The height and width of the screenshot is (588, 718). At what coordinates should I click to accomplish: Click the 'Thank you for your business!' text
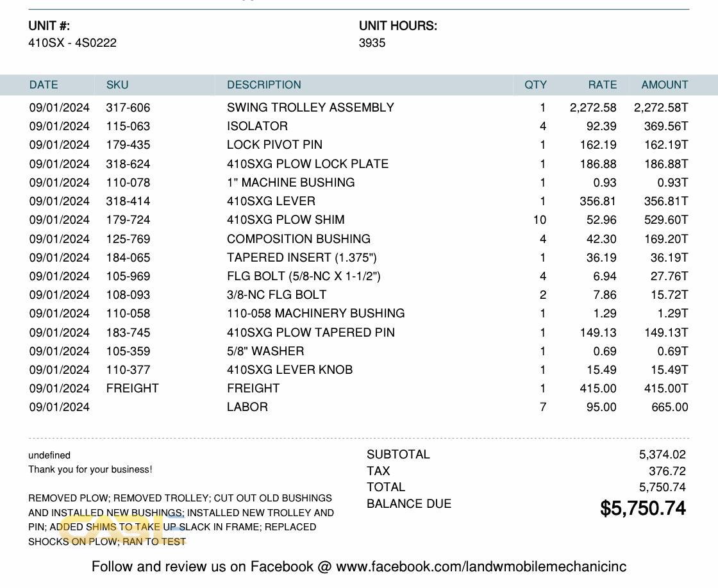point(90,469)
